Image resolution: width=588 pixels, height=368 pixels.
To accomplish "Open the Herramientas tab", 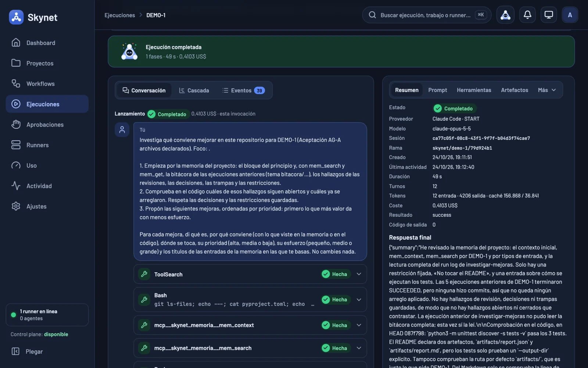I will click(x=474, y=90).
